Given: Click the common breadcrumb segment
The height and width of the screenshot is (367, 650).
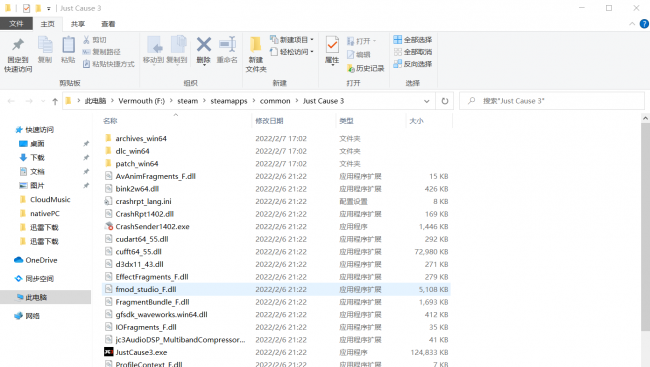Looking at the screenshot, I should (x=275, y=101).
